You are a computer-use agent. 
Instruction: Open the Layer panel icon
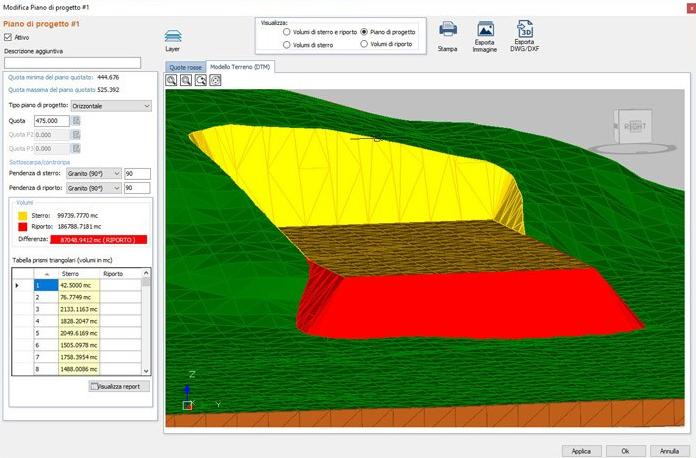click(173, 36)
